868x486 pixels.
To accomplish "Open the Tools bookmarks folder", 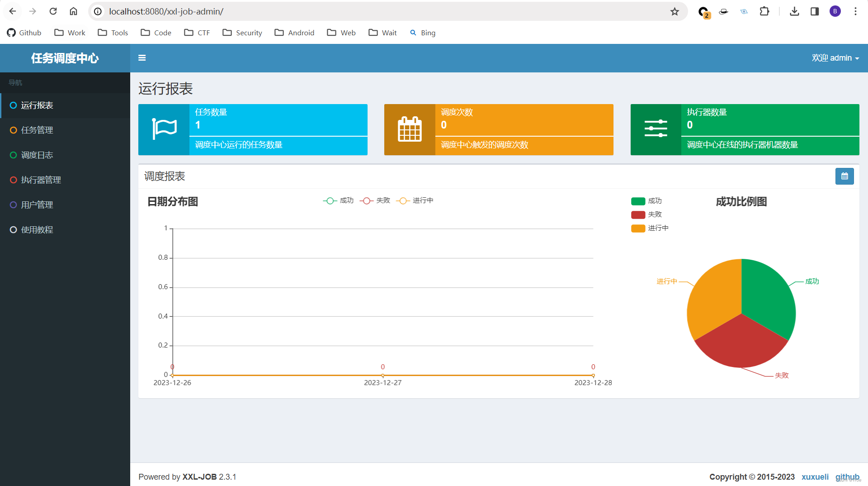I will 113,33.
